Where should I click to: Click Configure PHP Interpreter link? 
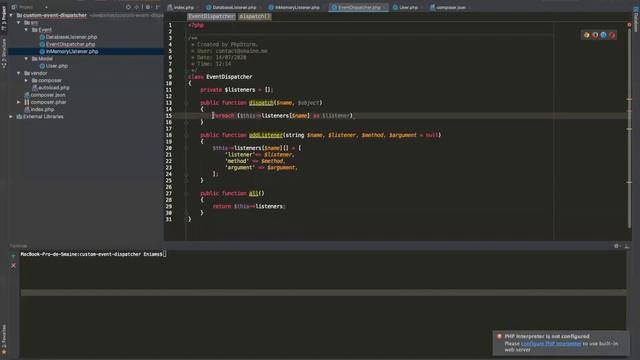[x=551, y=344]
